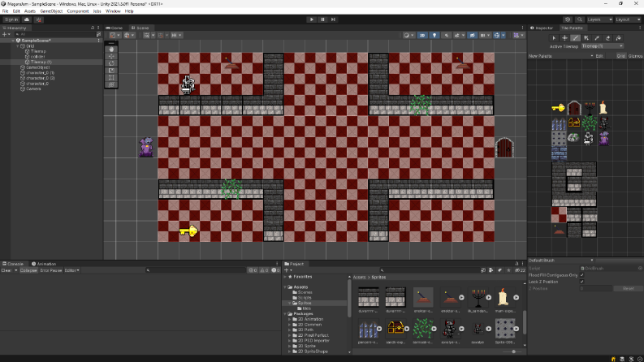
Task: Select Tilemap (1) in Hierarchy
Action: tap(41, 62)
